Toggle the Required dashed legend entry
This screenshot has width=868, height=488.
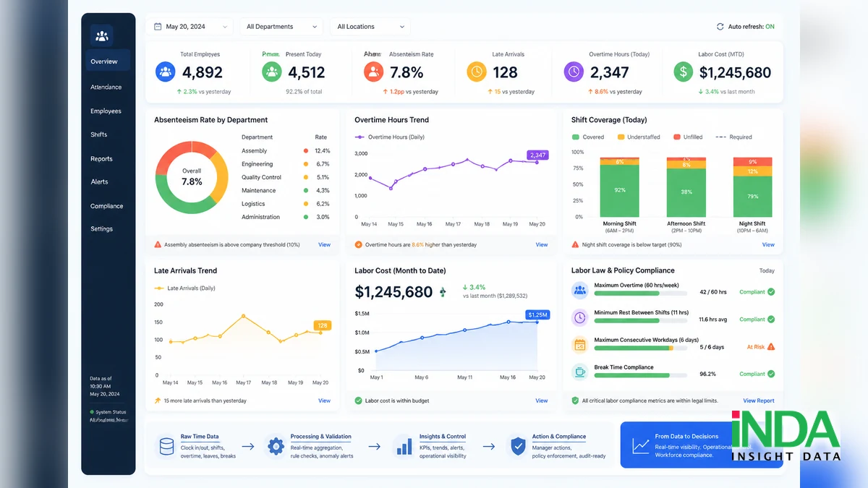(x=733, y=137)
